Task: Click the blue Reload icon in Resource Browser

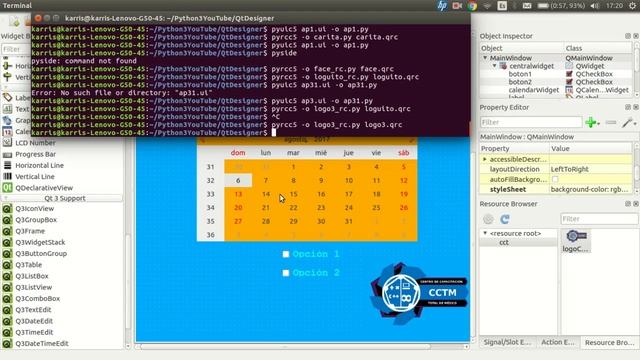Action: [x=505, y=219]
